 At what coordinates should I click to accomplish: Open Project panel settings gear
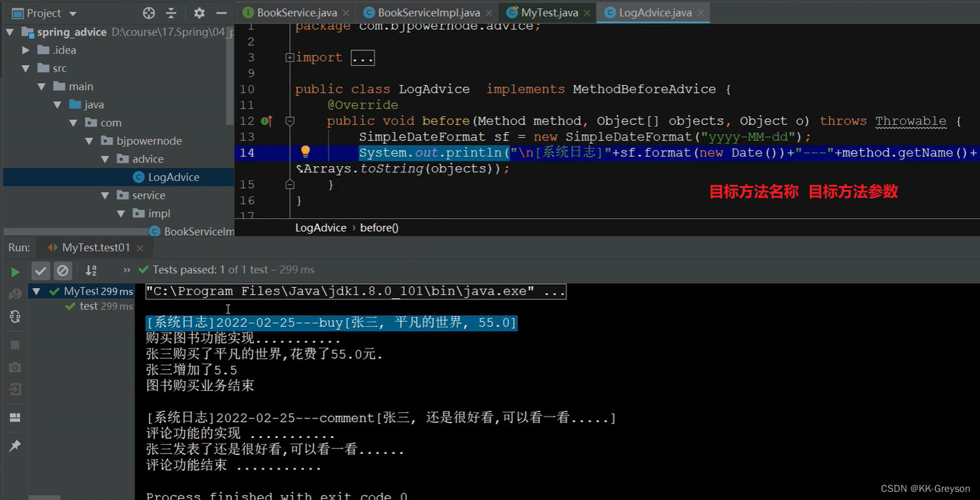tap(199, 13)
